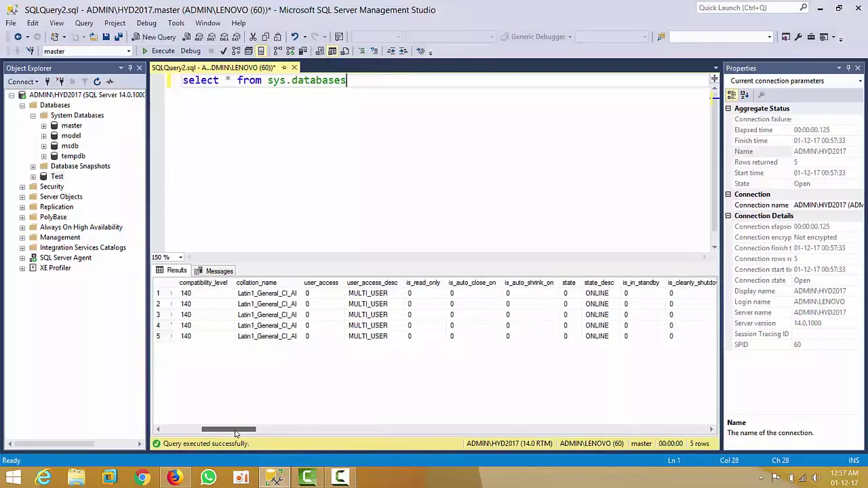
Task: Open the 150 % zoom dropdown
Action: click(180, 257)
